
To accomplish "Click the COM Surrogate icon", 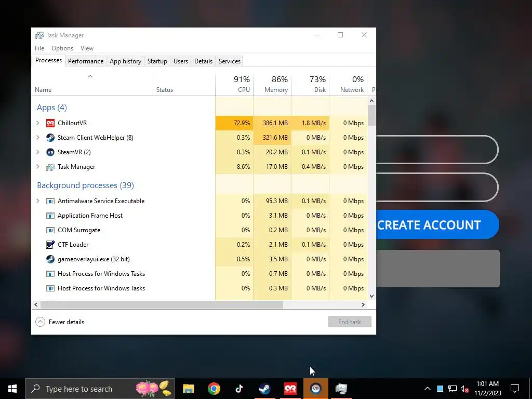I will (50, 230).
